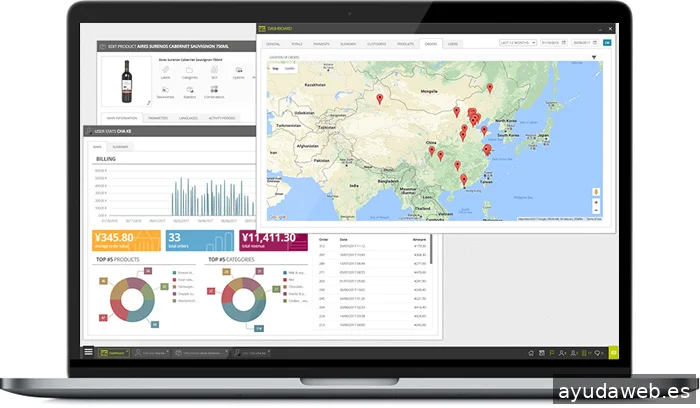
Task: Open the SEO icon in Edit Product window
Action: (x=214, y=72)
